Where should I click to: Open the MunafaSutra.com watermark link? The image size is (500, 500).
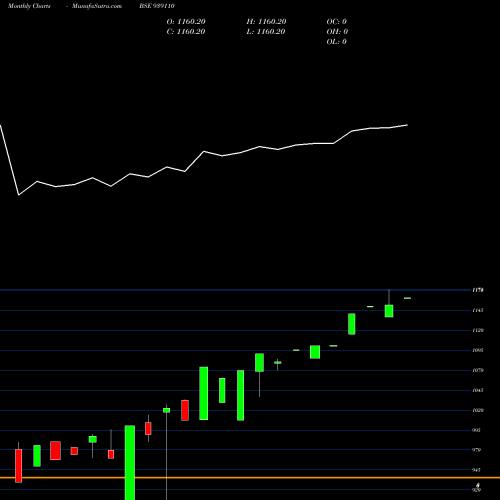tap(97, 6)
